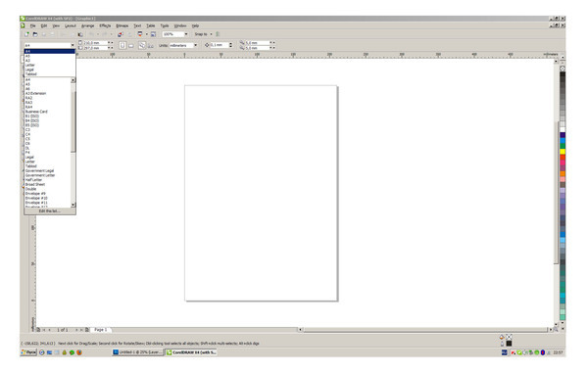588x372 pixels.
Task: Click the nudge offset input field
Action: point(219,45)
